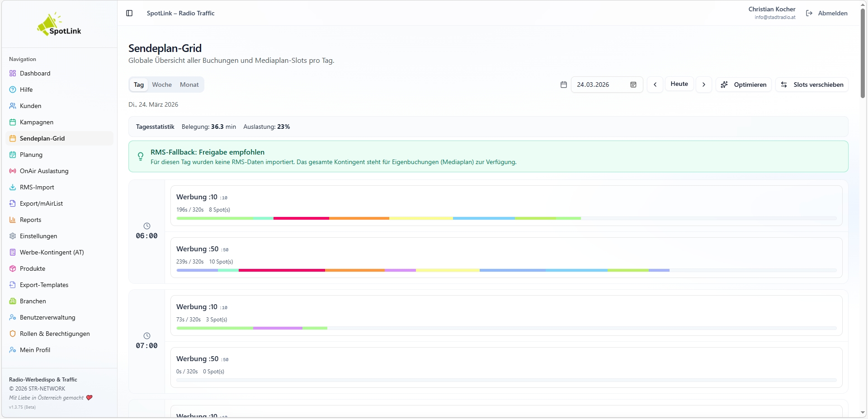Click the Dashboard icon in sidebar
The height and width of the screenshot is (419, 868).
click(x=13, y=73)
